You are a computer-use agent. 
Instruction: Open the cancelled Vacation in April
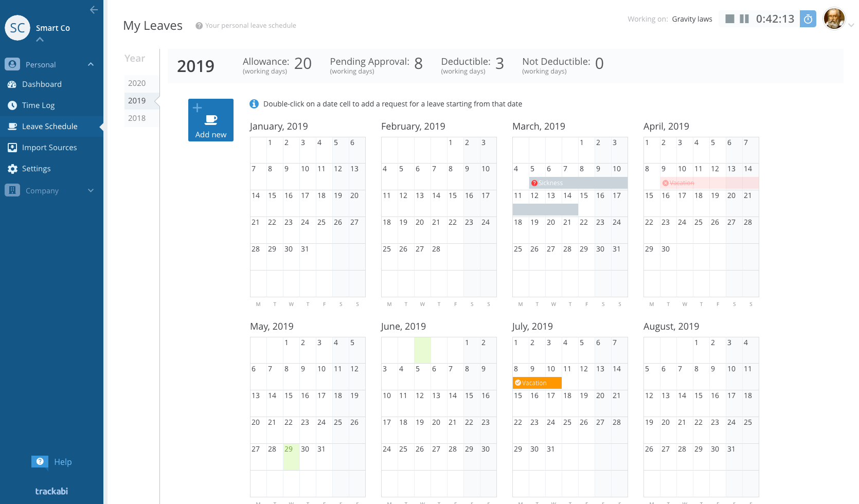(709, 183)
